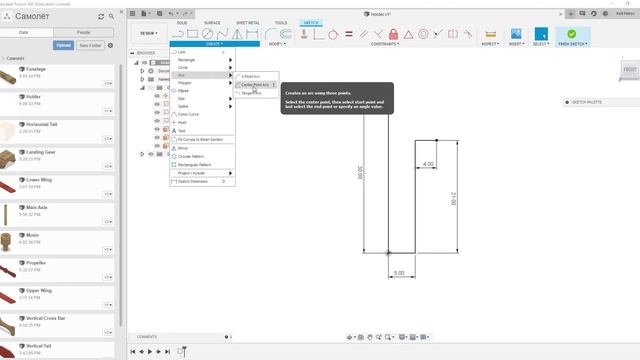Open the MODIFY dropdown
This screenshot has width=640, height=360.
point(277,44)
